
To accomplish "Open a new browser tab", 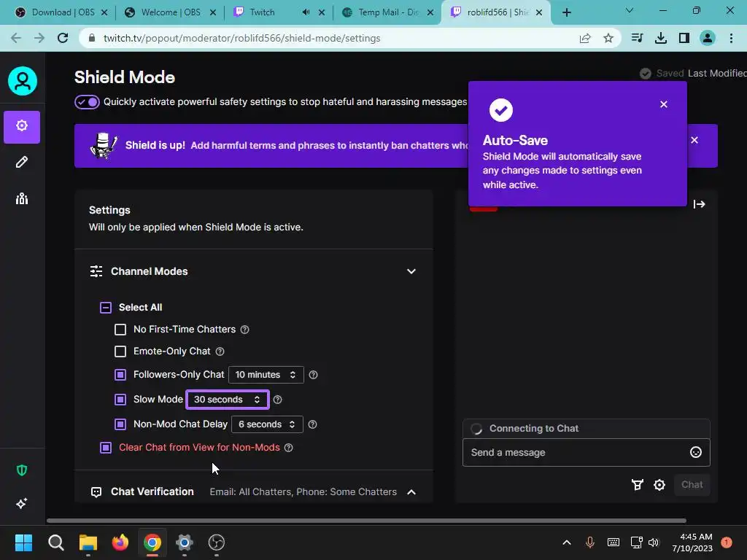I will pyautogui.click(x=566, y=12).
